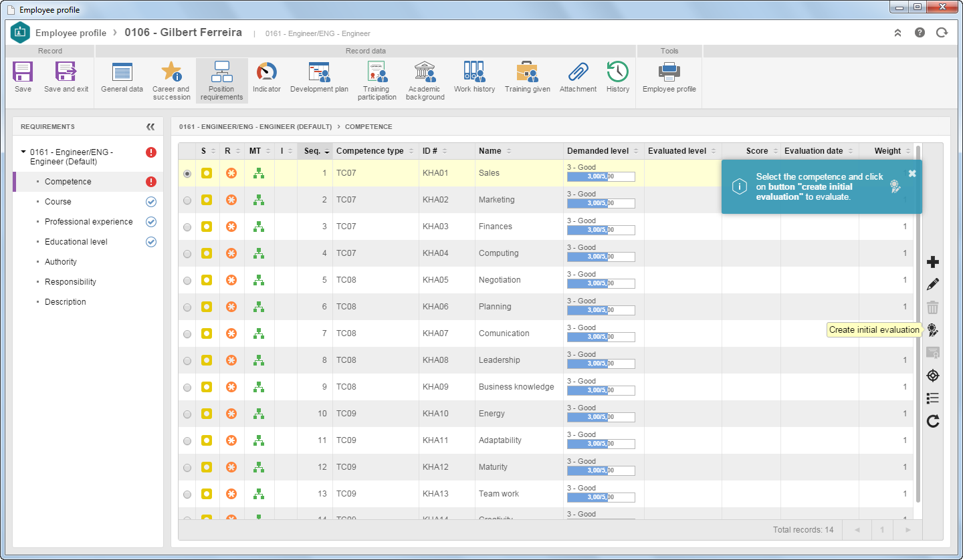Click the help question mark icon
Image resolution: width=963 pixels, height=560 pixels.
[920, 32]
